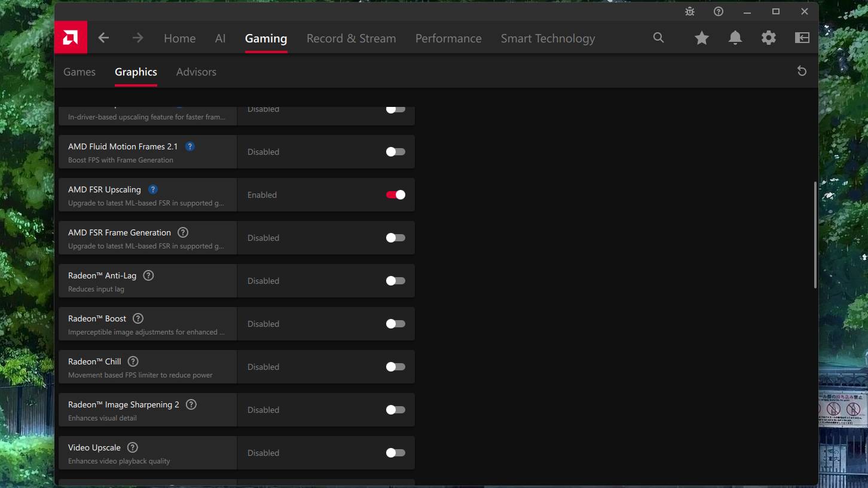This screenshot has width=868, height=488.
Task: Disable AMD FSR Upscaling
Action: (395, 194)
